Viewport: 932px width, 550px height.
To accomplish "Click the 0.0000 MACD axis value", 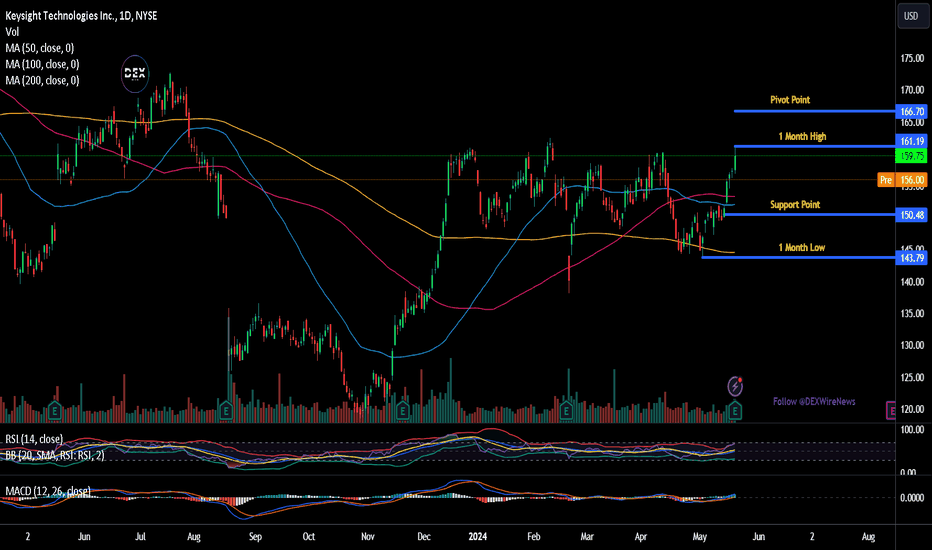I will click(912, 498).
